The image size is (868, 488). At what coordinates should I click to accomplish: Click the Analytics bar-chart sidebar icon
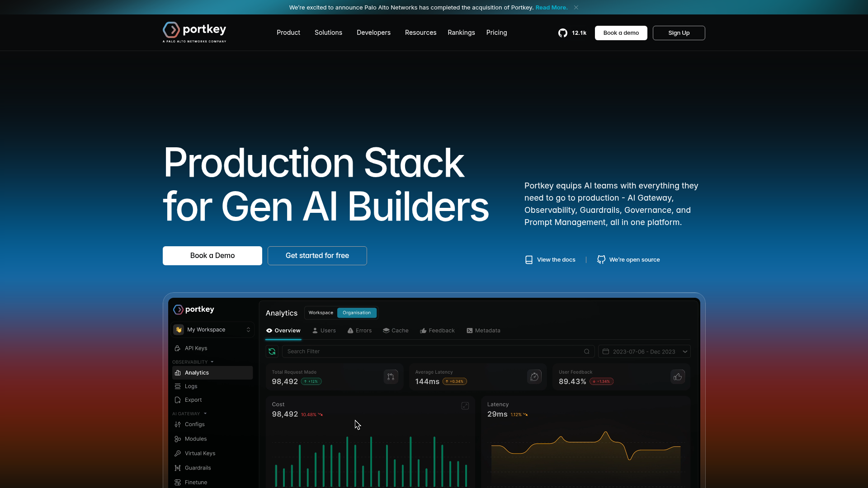(x=178, y=373)
